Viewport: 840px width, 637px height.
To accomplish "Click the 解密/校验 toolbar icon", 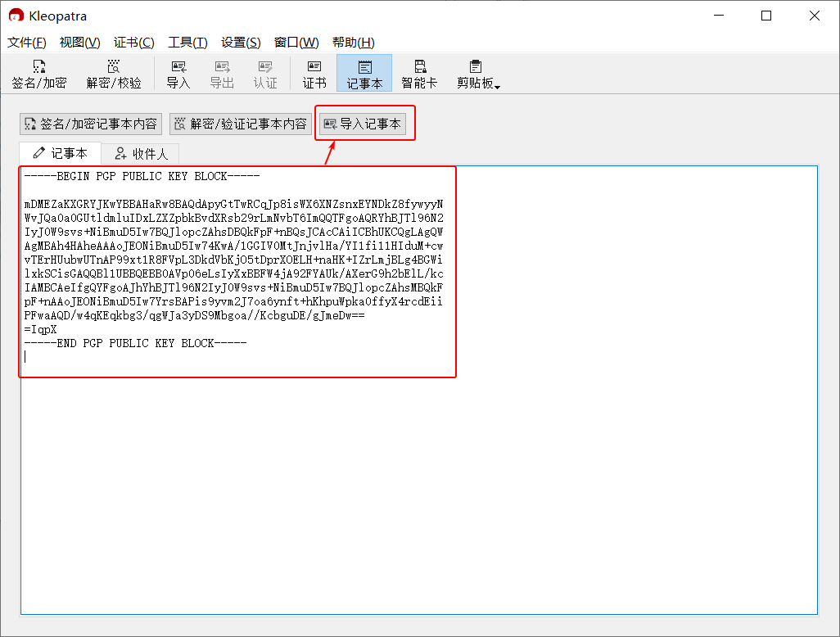I will click(x=114, y=74).
